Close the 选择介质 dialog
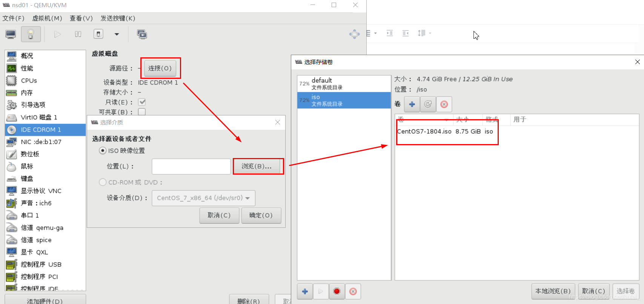 [x=278, y=122]
